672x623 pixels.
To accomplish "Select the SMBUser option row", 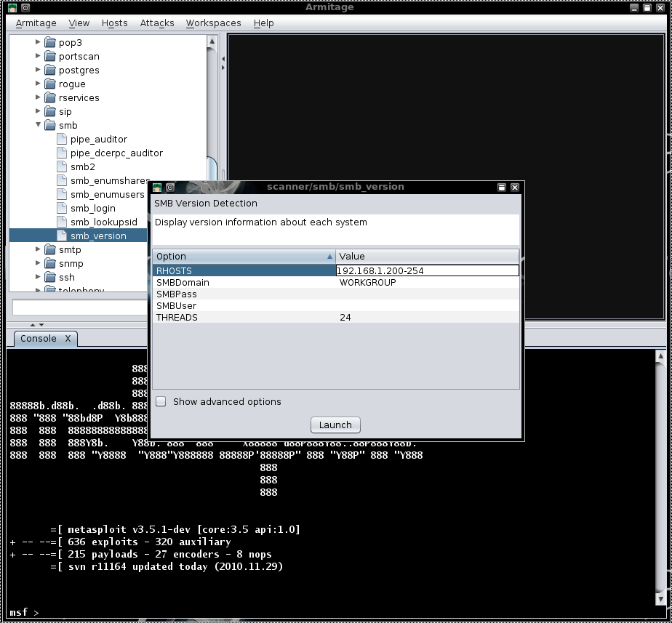I will point(335,305).
